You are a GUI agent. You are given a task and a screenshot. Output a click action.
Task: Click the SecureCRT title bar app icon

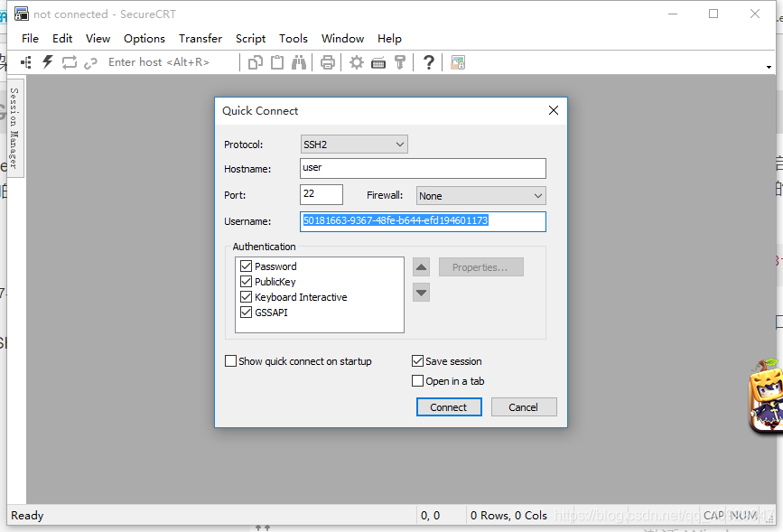22,14
